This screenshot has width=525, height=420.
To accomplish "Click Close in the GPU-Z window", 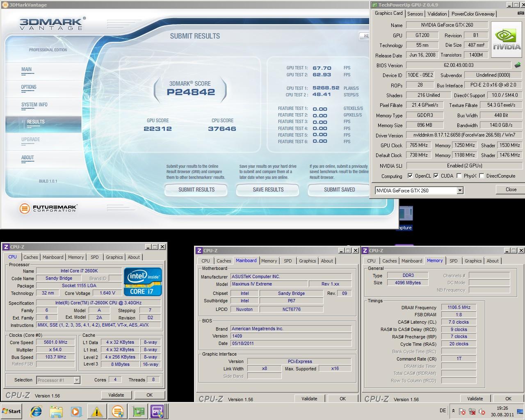I will pyautogui.click(x=511, y=189).
